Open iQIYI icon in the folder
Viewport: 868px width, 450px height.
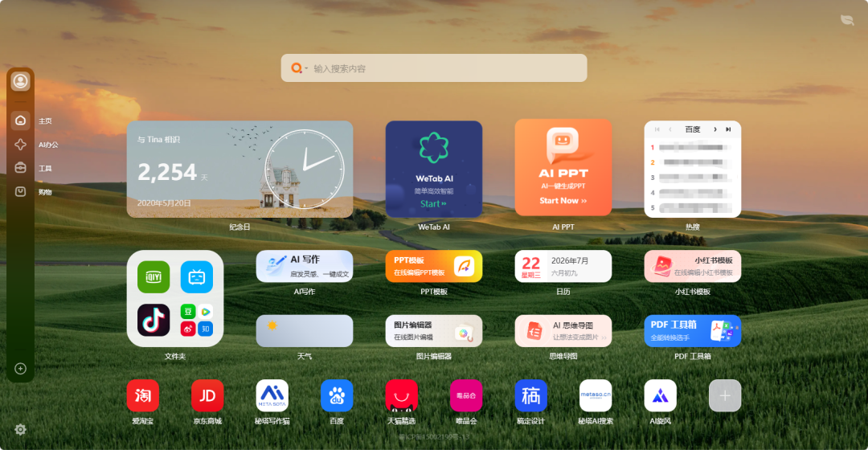[x=154, y=276]
